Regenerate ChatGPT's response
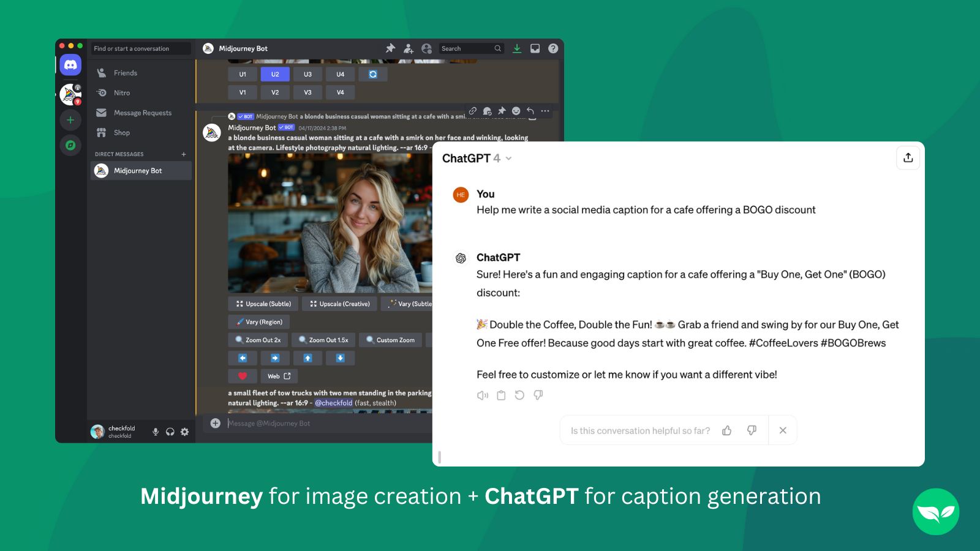 (x=519, y=395)
